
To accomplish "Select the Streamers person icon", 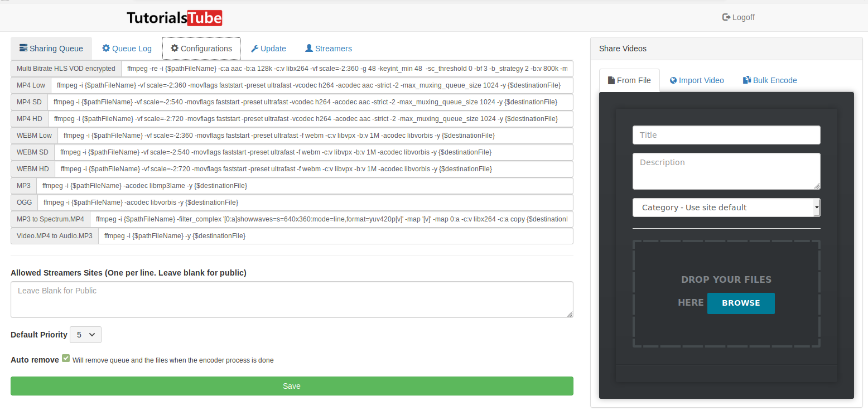I will coord(308,49).
